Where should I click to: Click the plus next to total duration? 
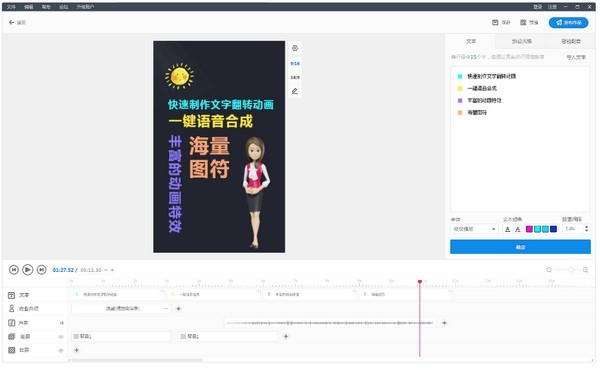point(112,270)
